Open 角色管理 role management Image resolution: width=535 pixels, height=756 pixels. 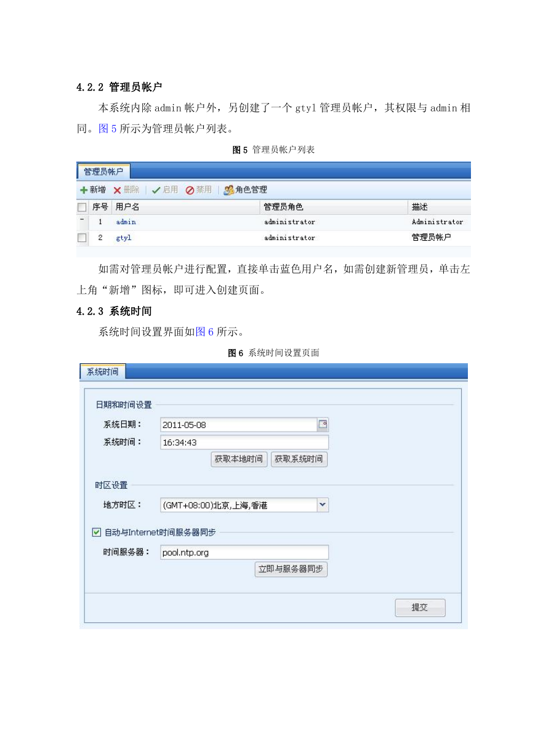(x=245, y=190)
